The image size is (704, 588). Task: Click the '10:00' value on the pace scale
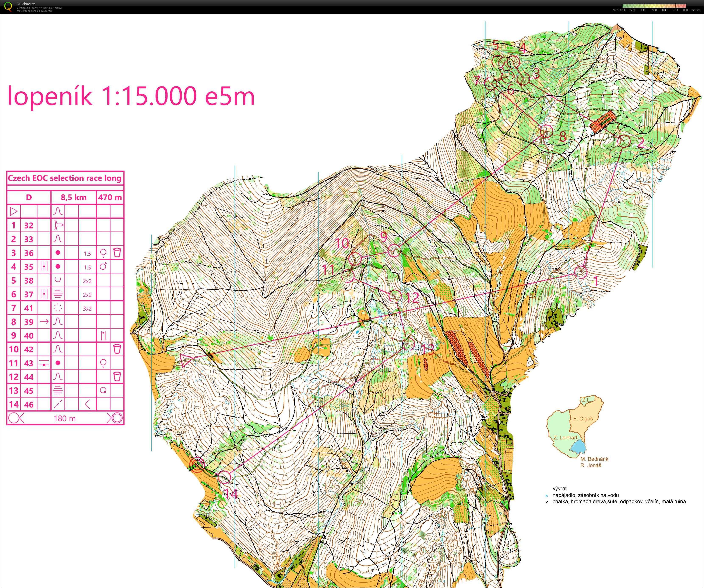(x=686, y=10)
